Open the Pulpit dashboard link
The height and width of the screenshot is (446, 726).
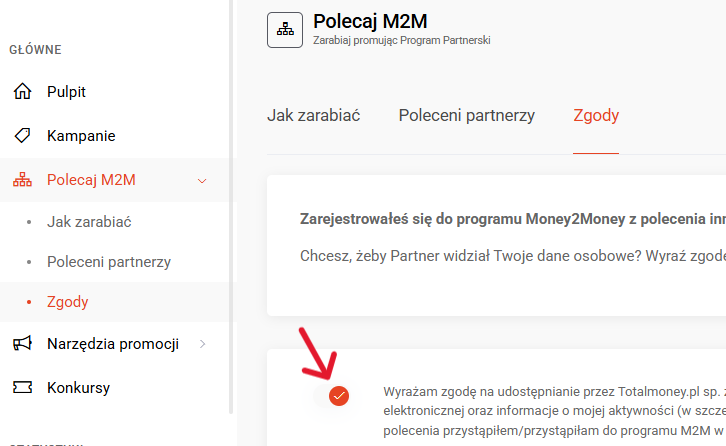[66, 92]
